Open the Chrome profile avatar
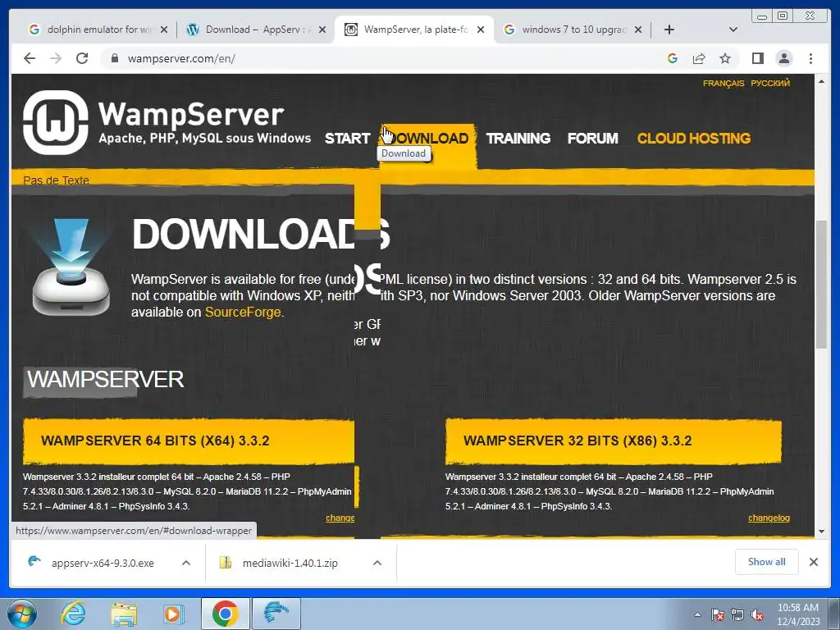 pos(784,58)
